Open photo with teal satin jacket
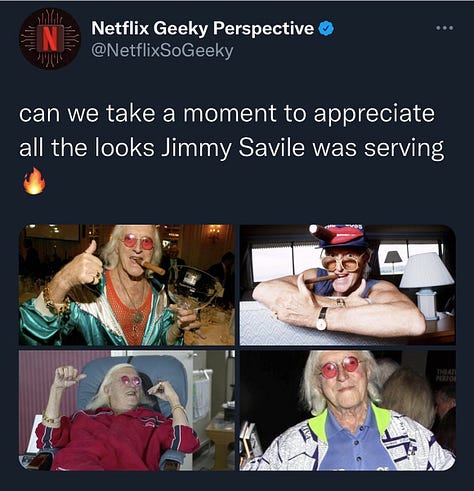Screen dimensions: 474x491 [x=127, y=285]
